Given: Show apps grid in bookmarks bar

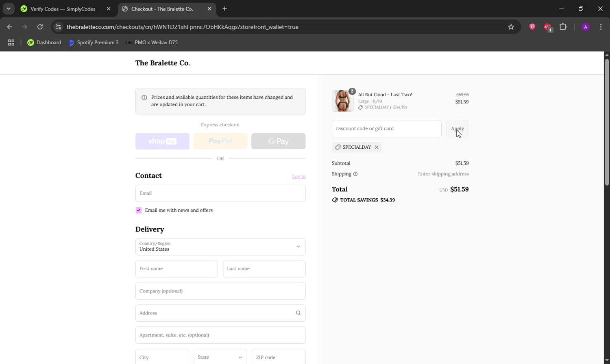Looking at the screenshot, I should point(11,42).
